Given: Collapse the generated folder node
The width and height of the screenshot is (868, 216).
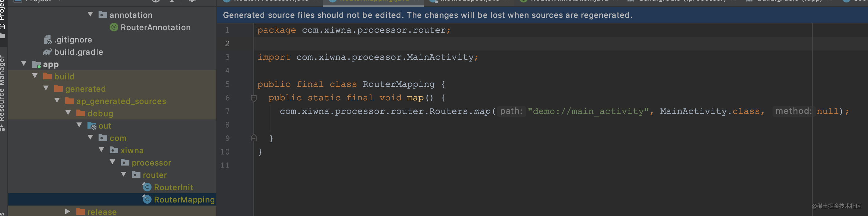Looking at the screenshot, I should click(46, 88).
